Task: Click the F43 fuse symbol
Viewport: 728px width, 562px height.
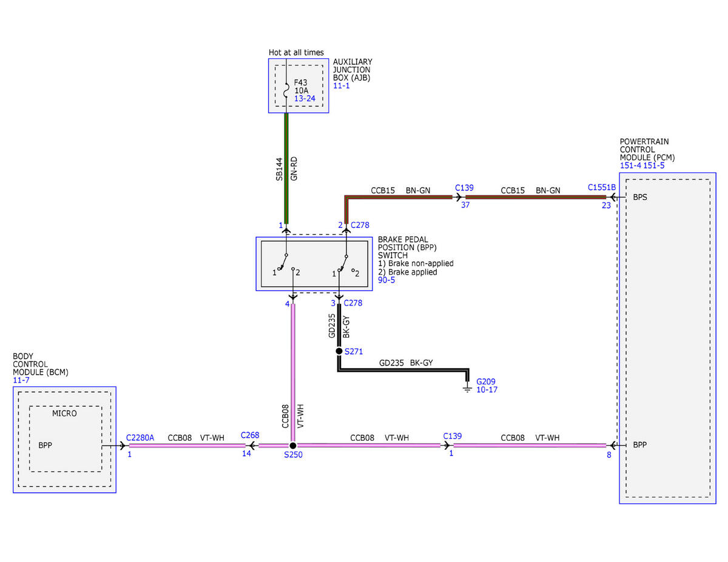Action: pyautogui.click(x=287, y=89)
